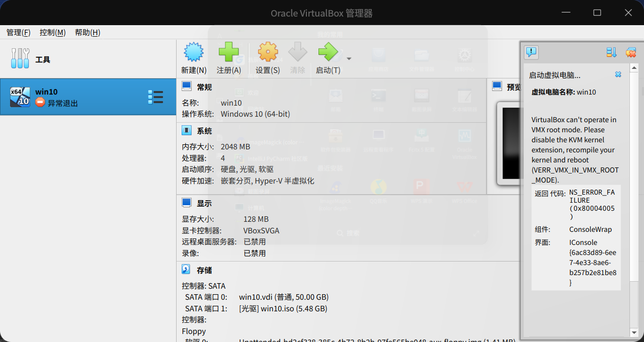Click the IConsole interface ID text
This screenshot has width=644, height=342.
pos(593,263)
